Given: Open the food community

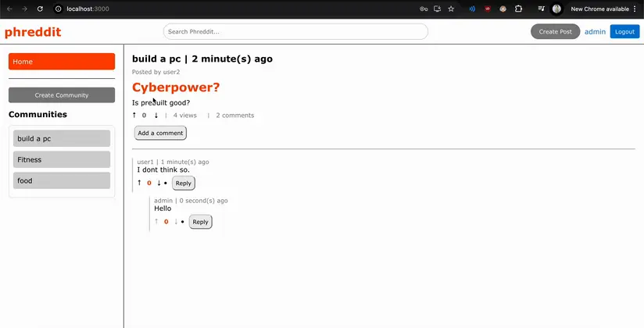Looking at the screenshot, I should click(x=62, y=180).
